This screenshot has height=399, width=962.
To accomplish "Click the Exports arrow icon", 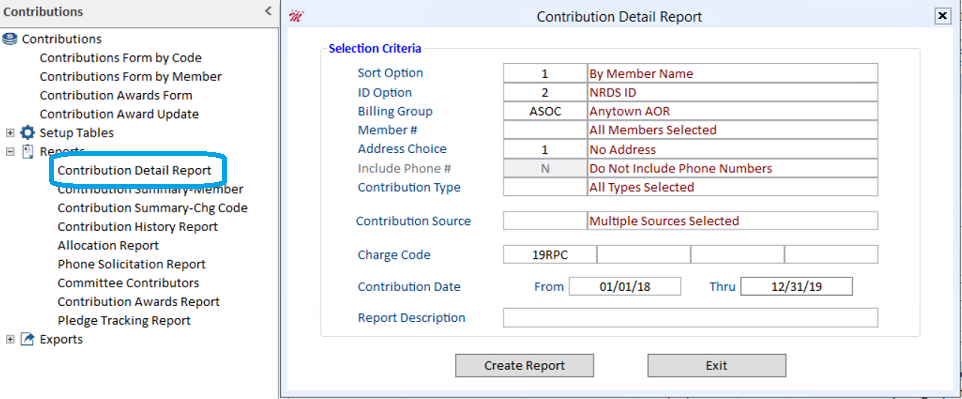I will click(28, 339).
